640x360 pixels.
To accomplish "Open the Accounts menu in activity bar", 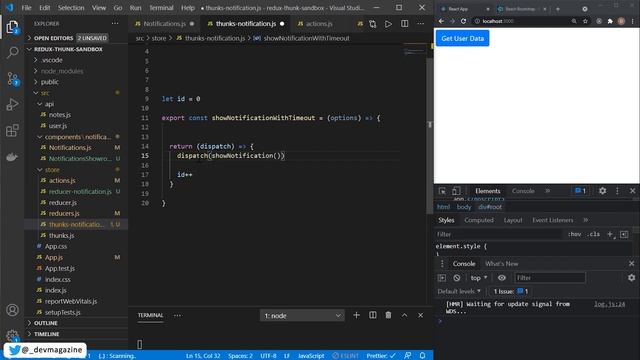I will pyautogui.click(x=12, y=310).
